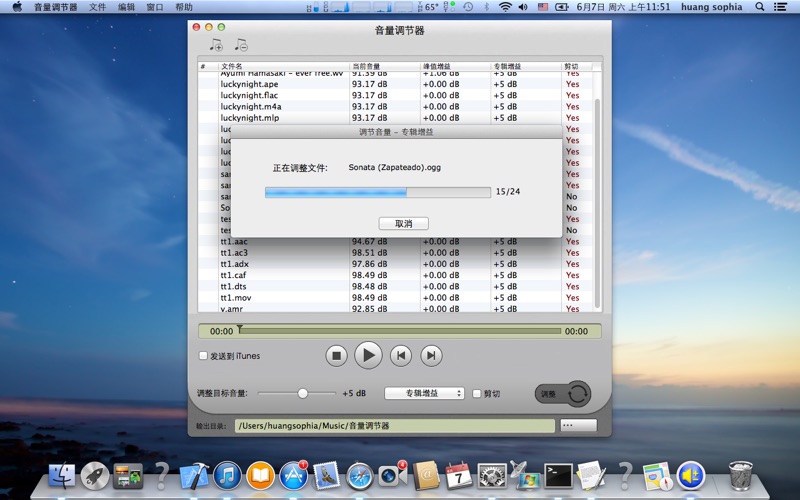Open iTunes from the Dock
The width and height of the screenshot is (800, 500).
(228, 475)
